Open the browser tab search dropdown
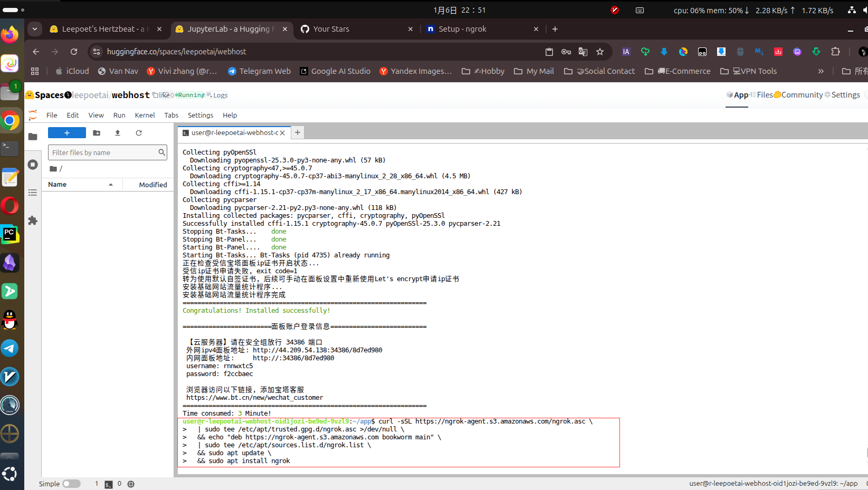 [x=35, y=29]
